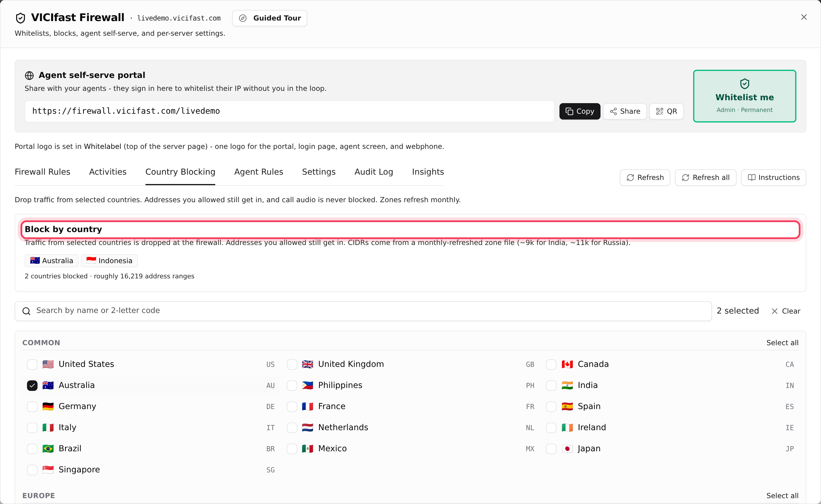Select the portal URL field
The height and width of the screenshot is (504, 821).
[289, 111]
